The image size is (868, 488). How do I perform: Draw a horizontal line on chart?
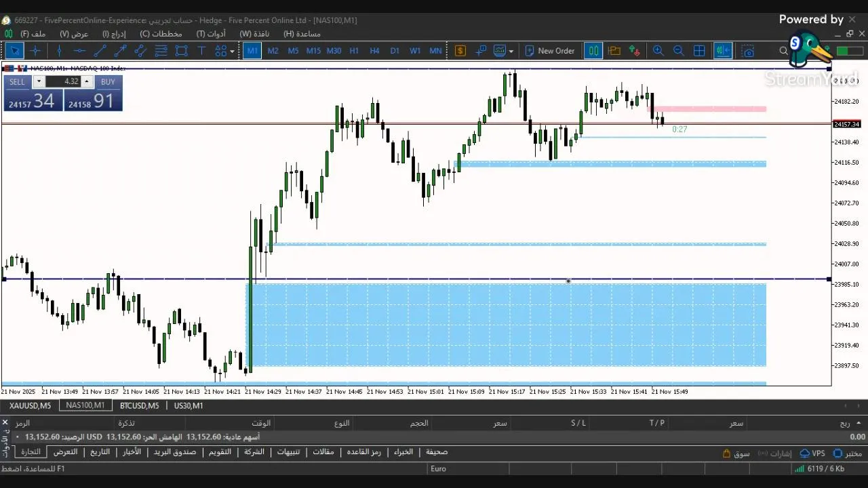pyautogui.click(x=79, y=51)
